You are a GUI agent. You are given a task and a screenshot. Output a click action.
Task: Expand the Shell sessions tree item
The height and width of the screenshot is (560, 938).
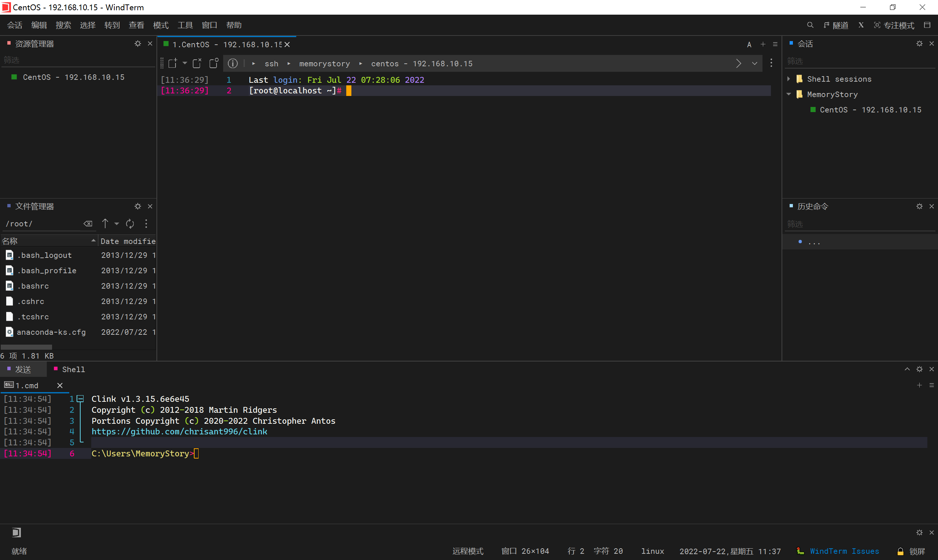tap(789, 79)
